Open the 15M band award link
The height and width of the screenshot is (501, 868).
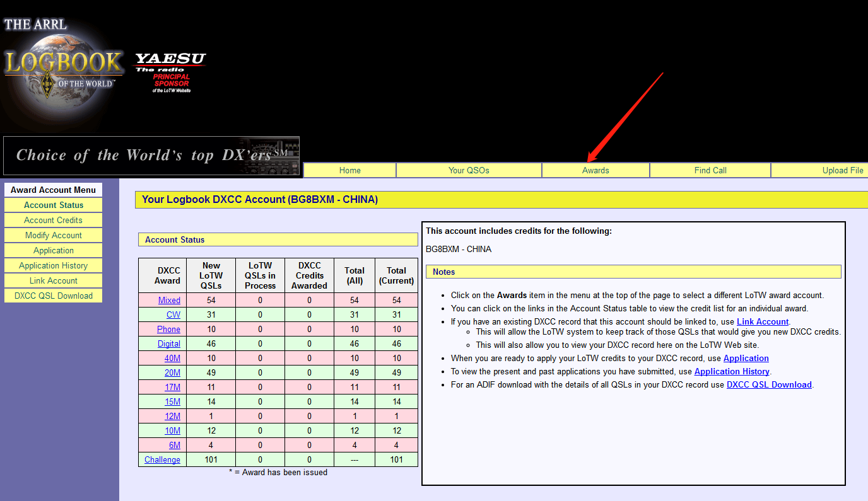[x=173, y=402]
